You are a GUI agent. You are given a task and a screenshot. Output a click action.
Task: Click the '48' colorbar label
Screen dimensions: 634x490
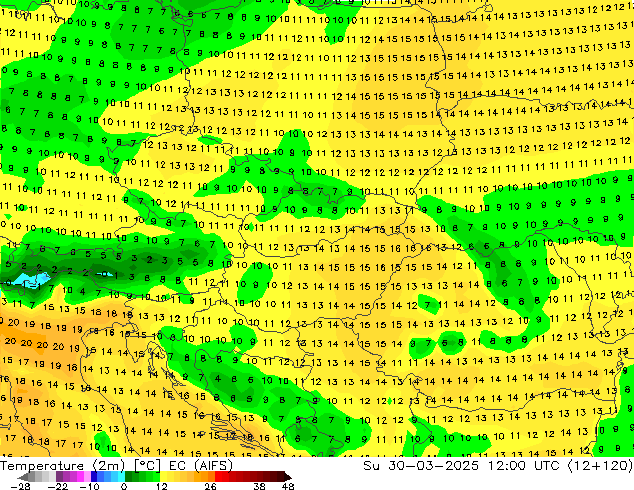pos(288,486)
